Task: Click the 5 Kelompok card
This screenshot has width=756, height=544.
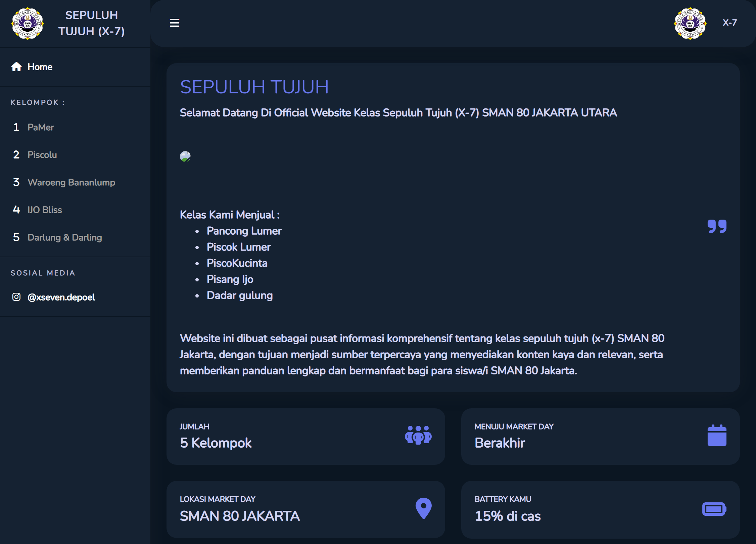Action: point(305,436)
